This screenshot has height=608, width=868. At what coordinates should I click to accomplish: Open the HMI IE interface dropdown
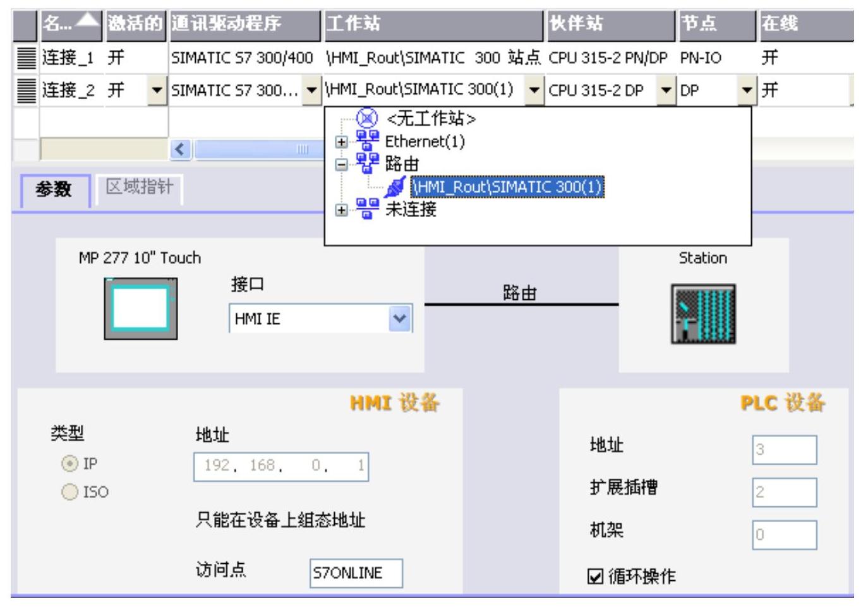tap(400, 319)
